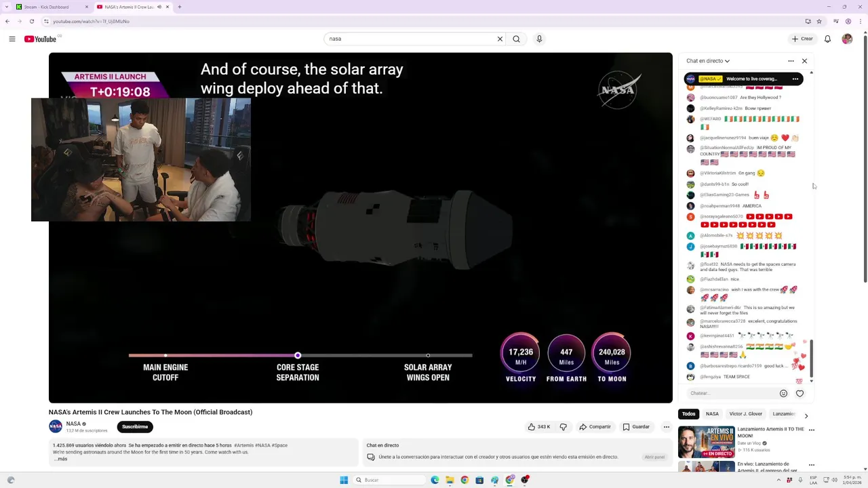The height and width of the screenshot is (488, 868).
Task: Close the live chat panel
Action: coord(804,61)
